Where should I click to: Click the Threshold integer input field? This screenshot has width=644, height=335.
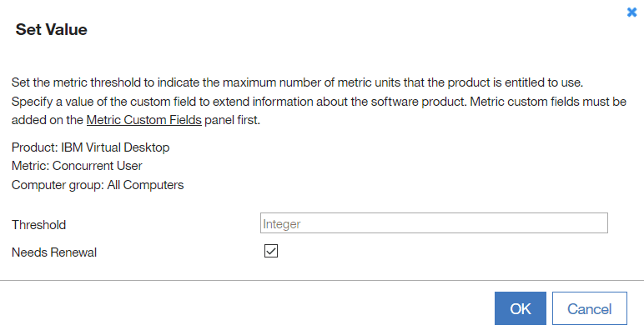coord(434,223)
